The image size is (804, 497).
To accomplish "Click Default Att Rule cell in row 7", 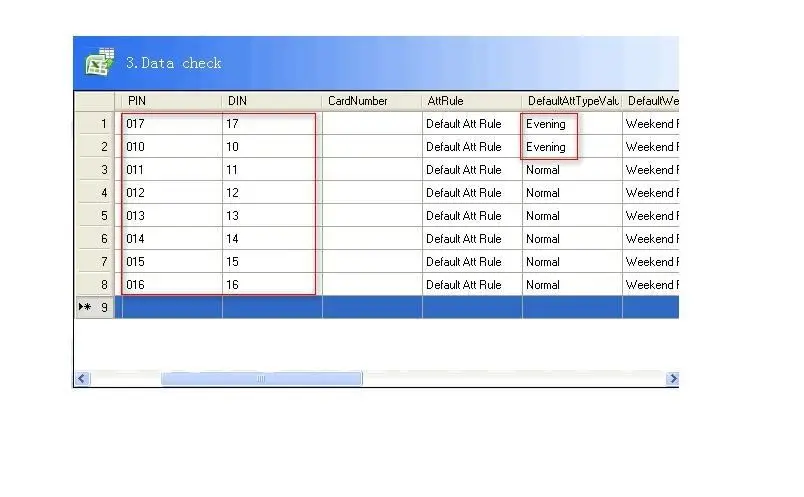I will 472,262.
